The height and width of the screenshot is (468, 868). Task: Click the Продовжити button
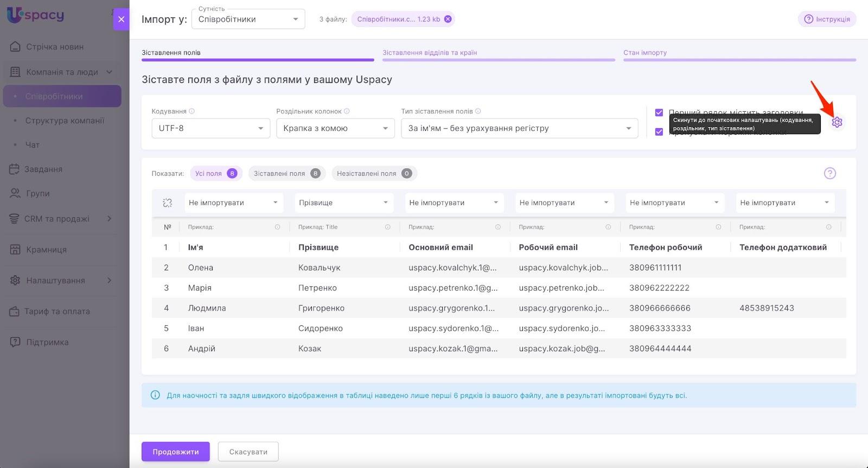[175, 451]
